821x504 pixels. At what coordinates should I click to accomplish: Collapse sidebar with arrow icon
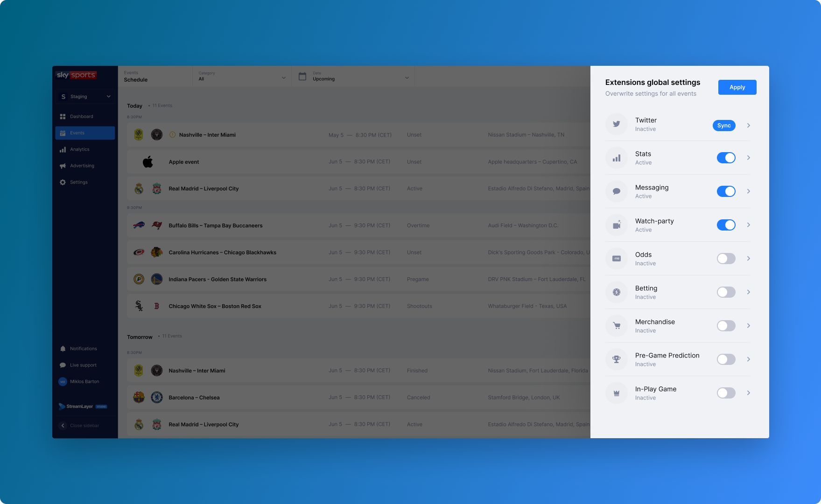[x=63, y=426]
